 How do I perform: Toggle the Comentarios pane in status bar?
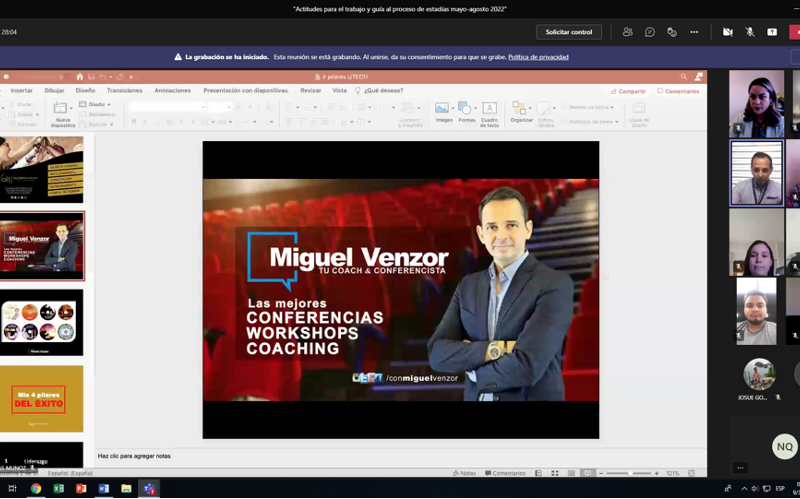coord(505,473)
